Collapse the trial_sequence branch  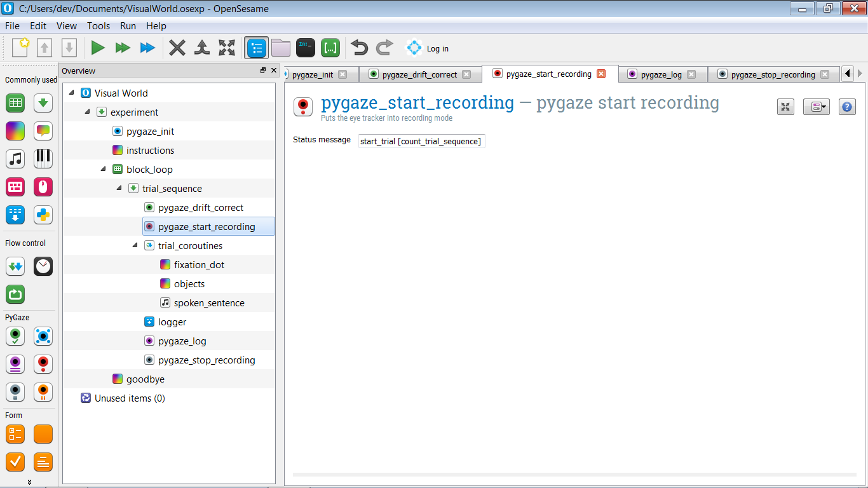(x=118, y=188)
